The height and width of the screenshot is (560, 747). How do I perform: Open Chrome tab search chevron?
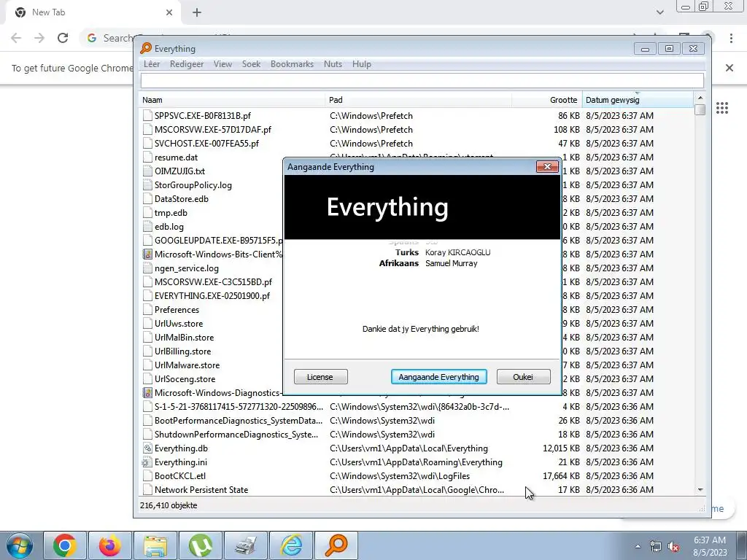(659, 12)
